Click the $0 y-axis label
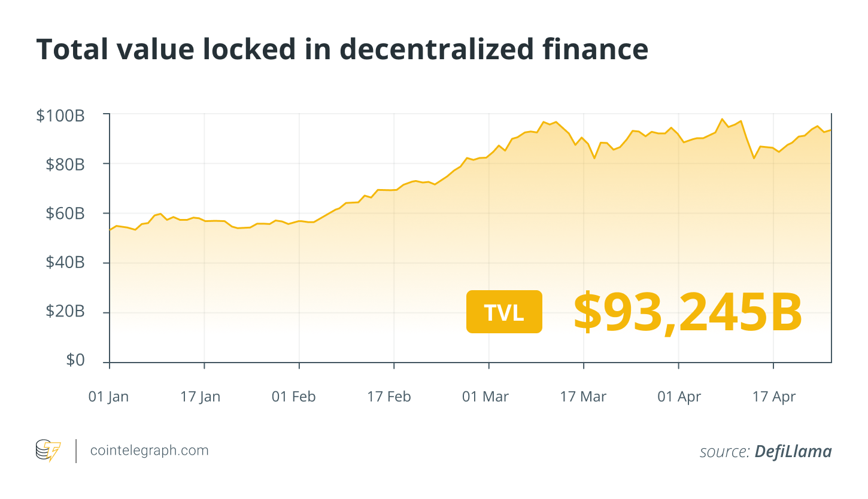Image resolution: width=868 pixels, height=499 pixels. 75,360
